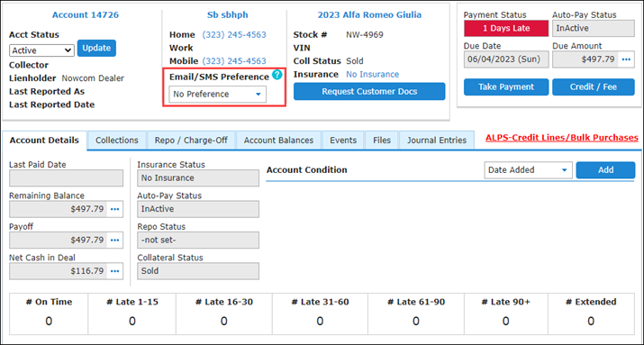
Task: Click the Credit / Fee button
Action: coord(593,87)
